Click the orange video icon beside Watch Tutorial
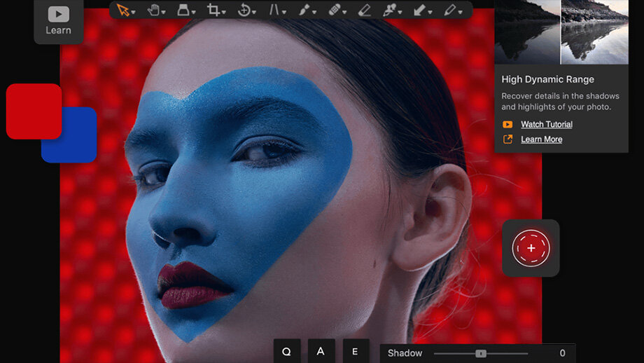This screenshot has height=363, width=644. pos(507,124)
